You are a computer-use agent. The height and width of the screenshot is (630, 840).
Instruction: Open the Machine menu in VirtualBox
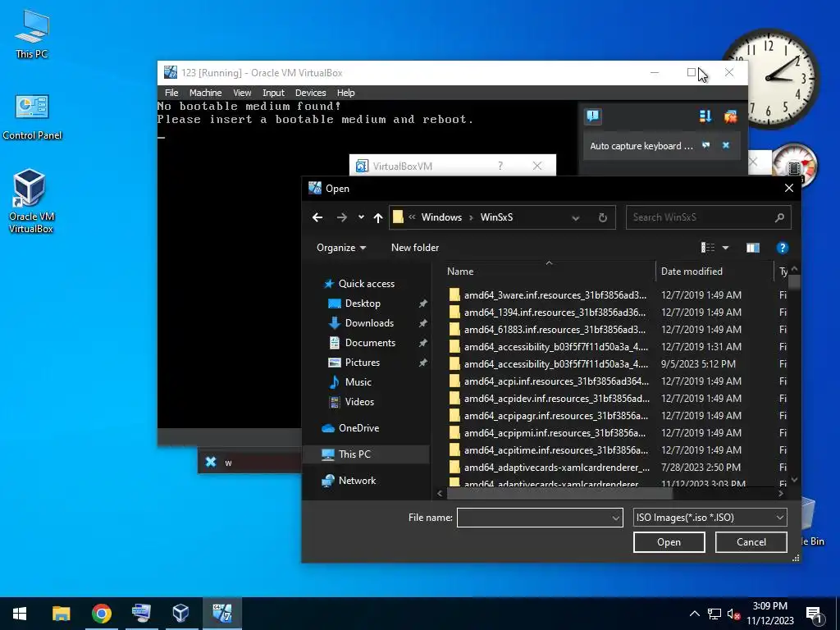point(205,93)
